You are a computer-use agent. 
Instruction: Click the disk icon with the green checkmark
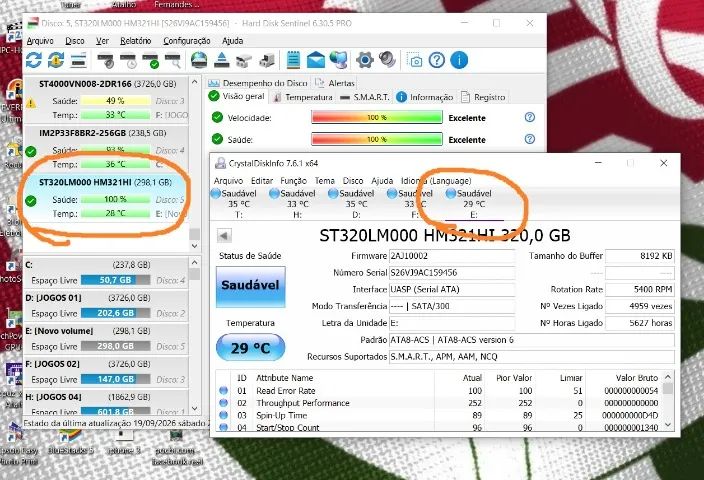click(150, 60)
